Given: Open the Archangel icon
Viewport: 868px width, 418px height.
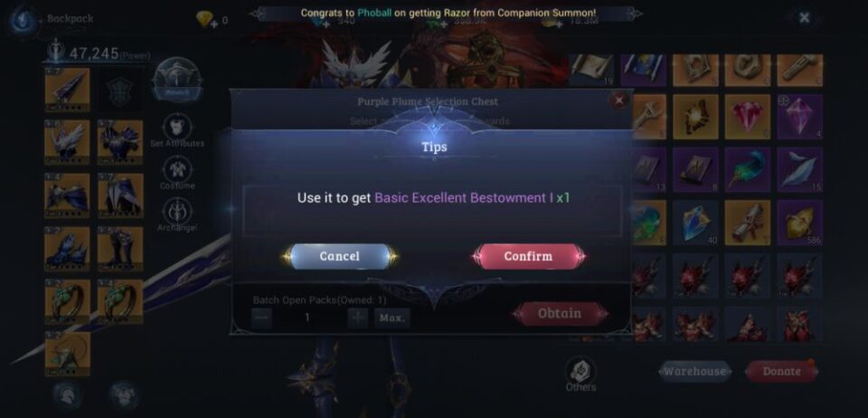Looking at the screenshot, I should point(177,215).
